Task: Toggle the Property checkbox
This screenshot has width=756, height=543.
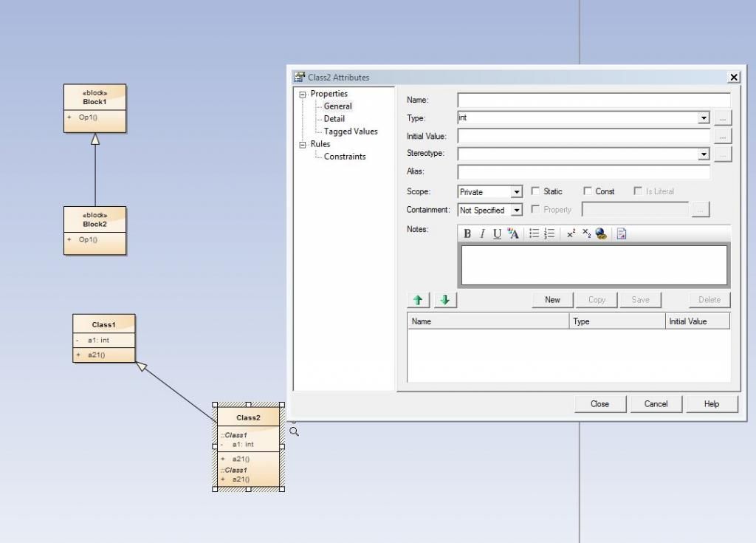Action: (x=535, y=209)
